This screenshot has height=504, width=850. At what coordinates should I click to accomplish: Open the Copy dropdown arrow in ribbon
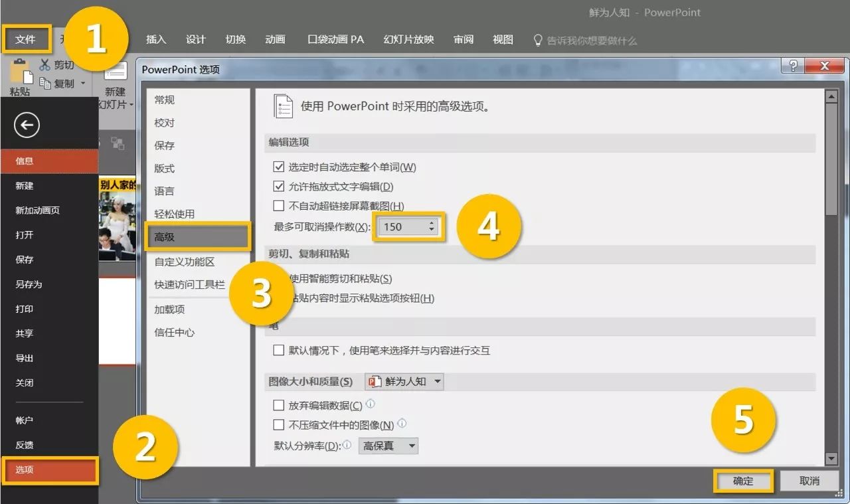point(83,84)
